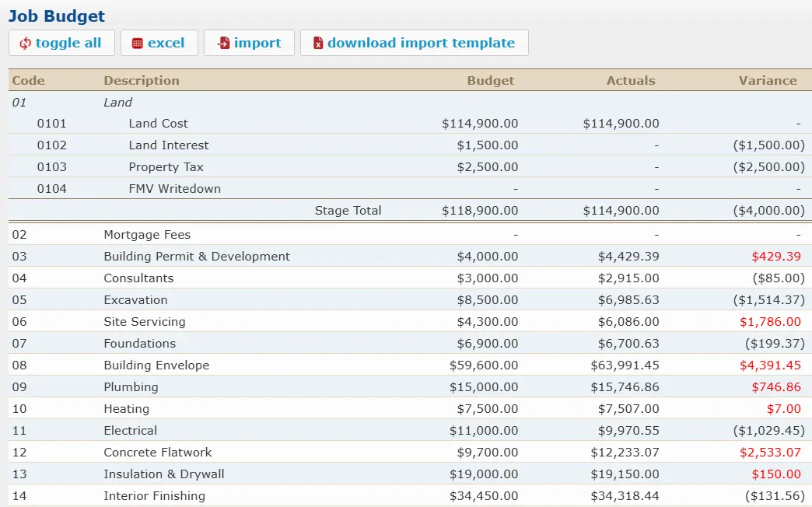
Task: Click Building Envelope variance $4,391.45
Action: pyautogui.click(x=770, y=365)
